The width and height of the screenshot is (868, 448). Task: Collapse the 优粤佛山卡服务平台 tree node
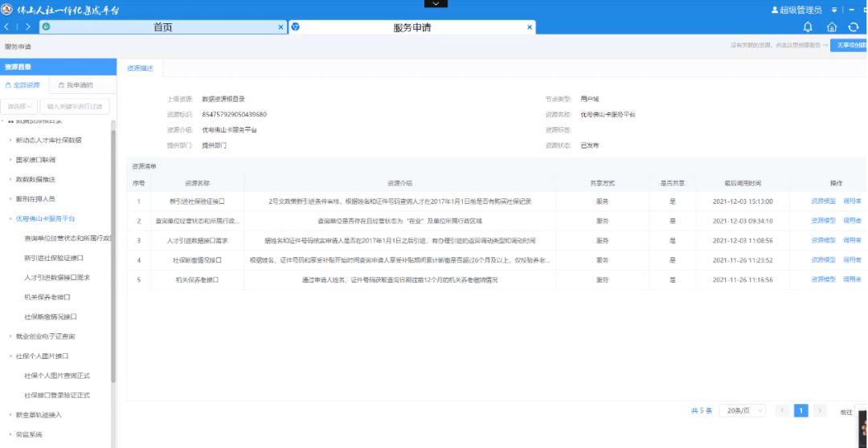click(10, 218)
